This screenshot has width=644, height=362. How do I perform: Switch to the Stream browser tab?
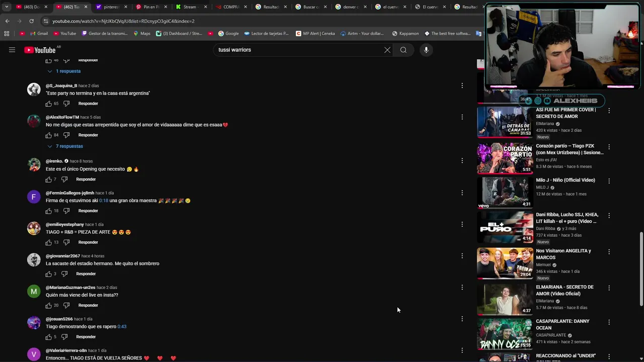click(x=191, y=7)
